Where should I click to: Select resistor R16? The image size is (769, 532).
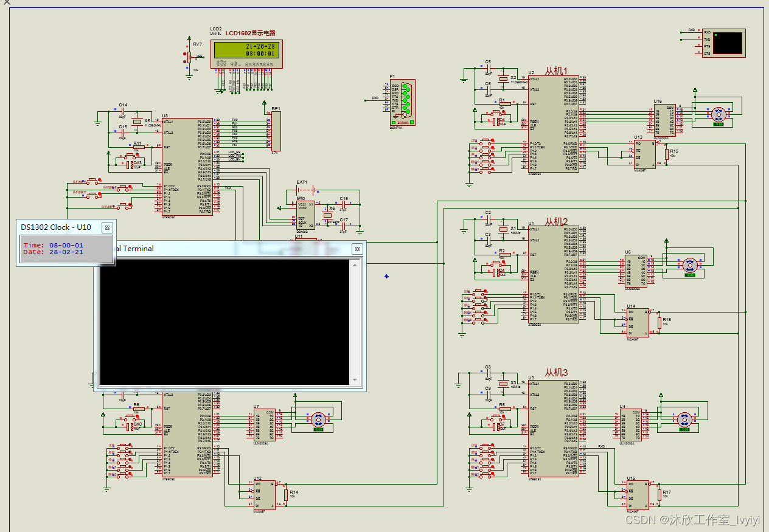pos(659,322)
